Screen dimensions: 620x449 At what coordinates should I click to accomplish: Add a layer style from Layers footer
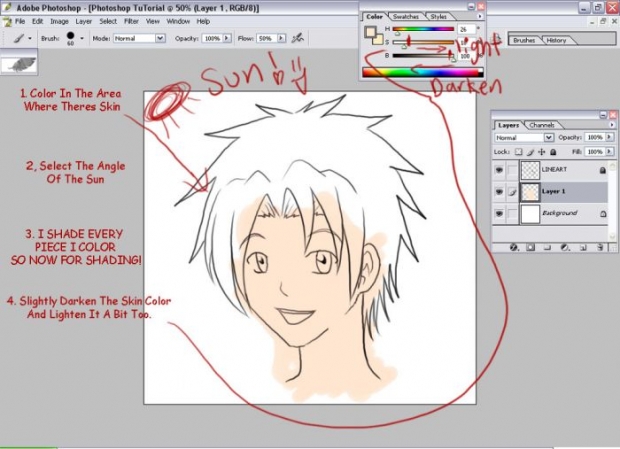(x=514, y=247)
